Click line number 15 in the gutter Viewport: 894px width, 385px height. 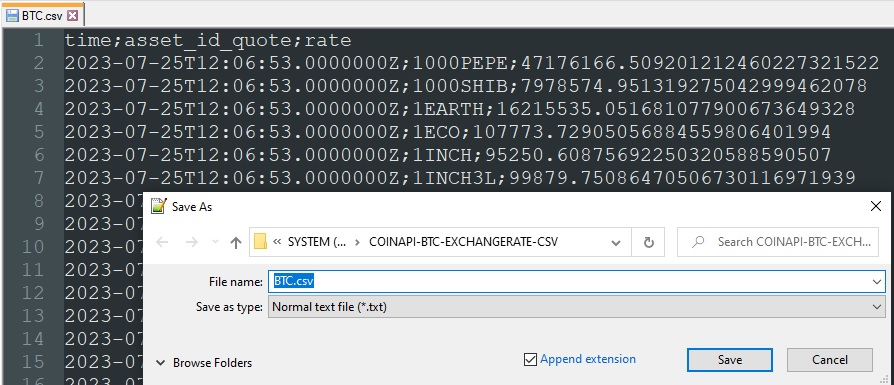(32, 362)
